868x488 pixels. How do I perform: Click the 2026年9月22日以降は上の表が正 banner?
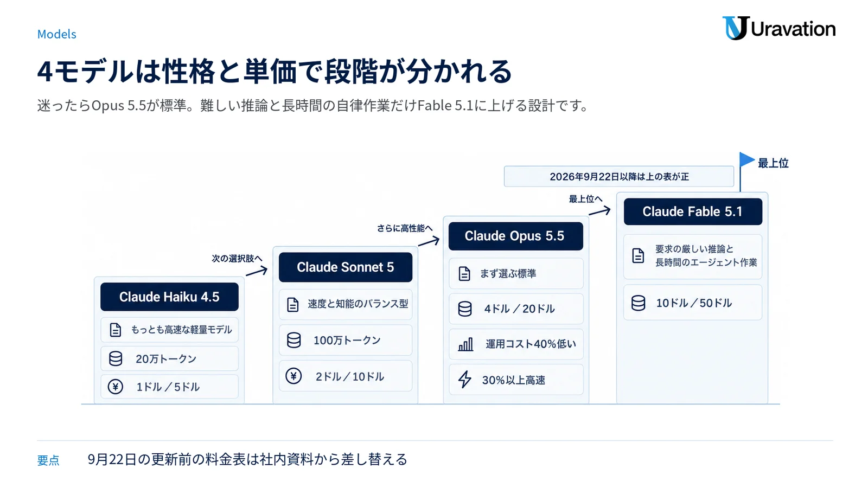(619, 176)
